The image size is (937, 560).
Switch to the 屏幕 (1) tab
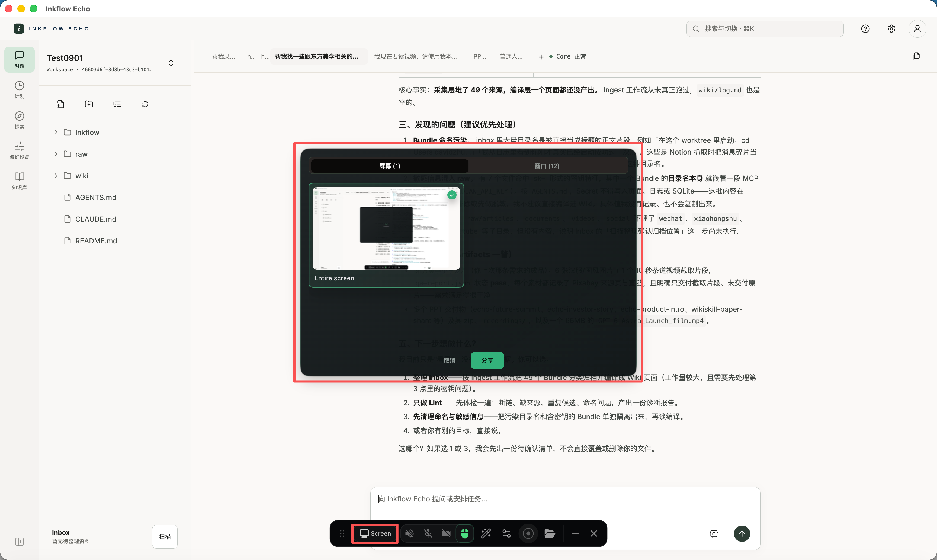click(389, 166)
